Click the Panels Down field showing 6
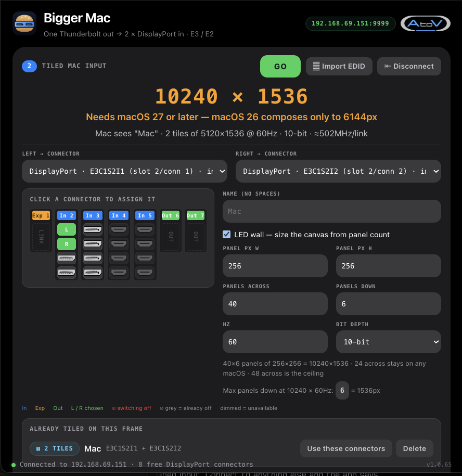The height and width of the screenshot is (476, 462). point(388,304)
